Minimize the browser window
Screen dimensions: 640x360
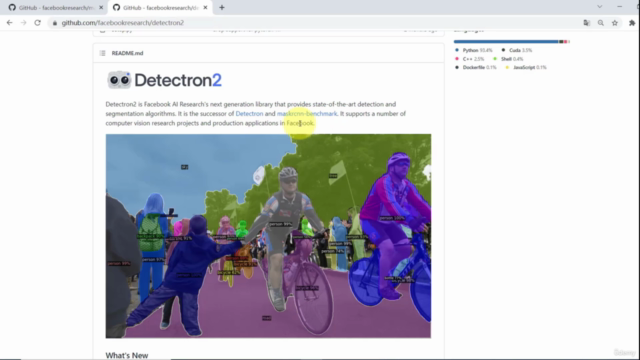pyautogui.click(x=620, y=7)
